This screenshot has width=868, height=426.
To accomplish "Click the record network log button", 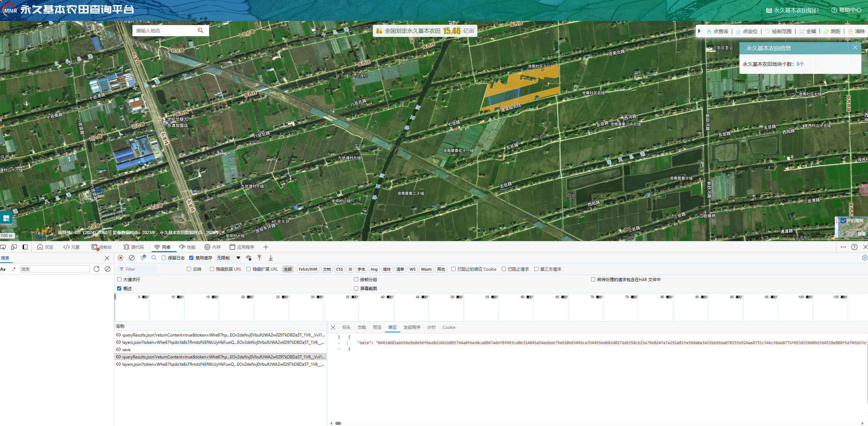I will 121,258.
